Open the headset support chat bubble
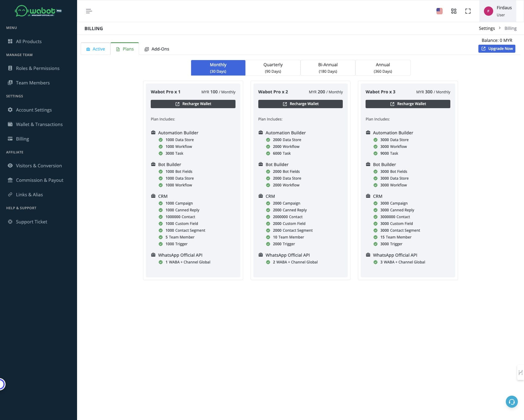The width and height of the screenshot is (524, 420). 512,402
